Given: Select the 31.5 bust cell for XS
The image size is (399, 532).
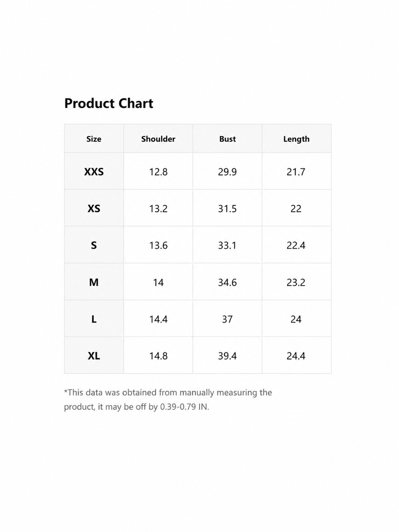Looking at the screenshot, I should pos(228,208).
